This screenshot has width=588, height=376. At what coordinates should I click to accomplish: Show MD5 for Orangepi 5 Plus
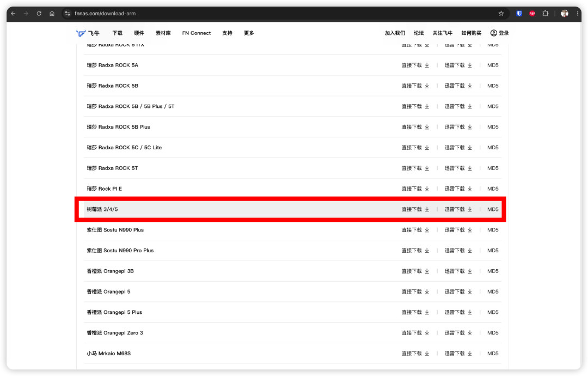point(493,313)
